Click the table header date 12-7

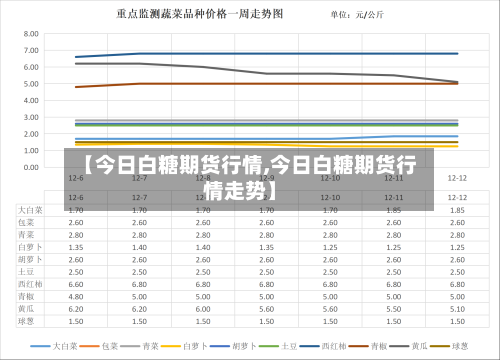click(139, 198)
